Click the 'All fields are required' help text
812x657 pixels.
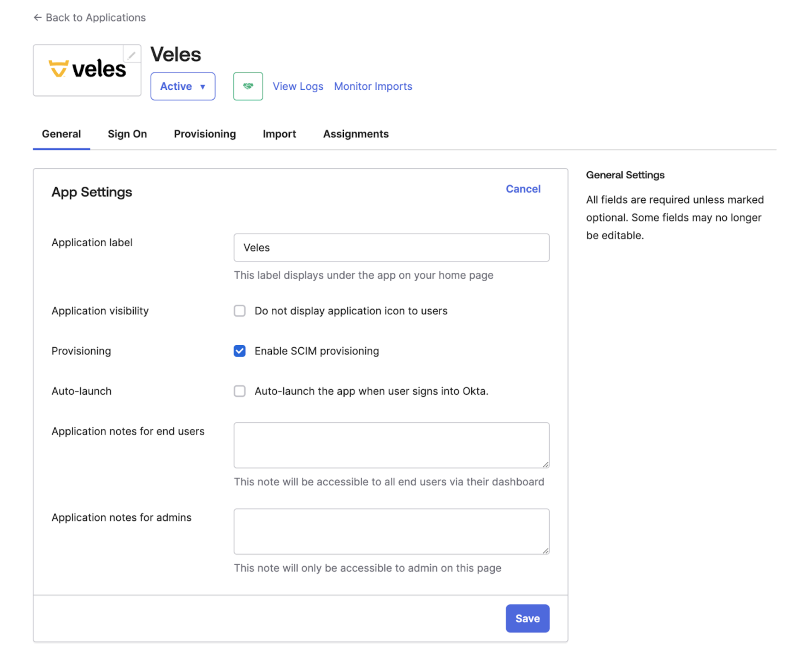[675, 218]
